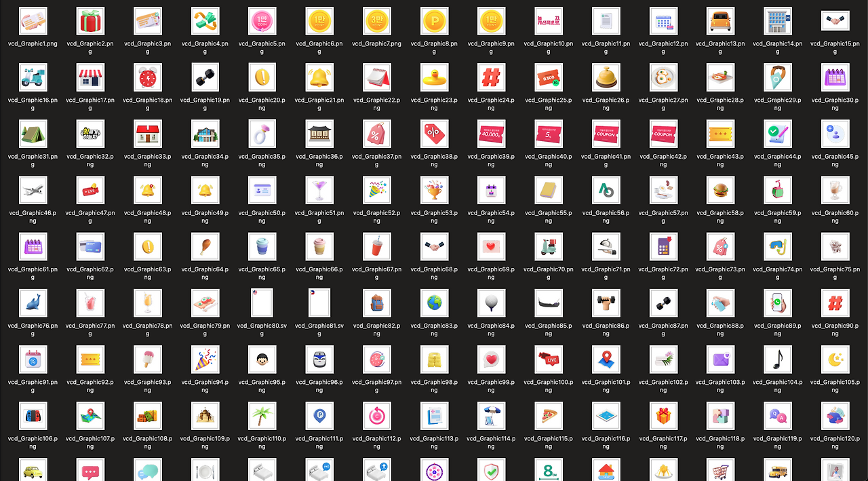Open the green camping tent image vcd_Graphic31.png
The image size is (868, 481).
(x=33, y=133)
